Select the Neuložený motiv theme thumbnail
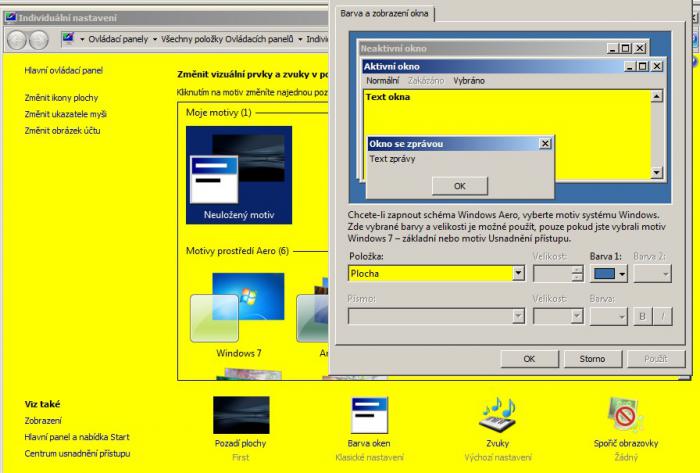This screenshot has height=473, width=700. (x=239, y=175)
